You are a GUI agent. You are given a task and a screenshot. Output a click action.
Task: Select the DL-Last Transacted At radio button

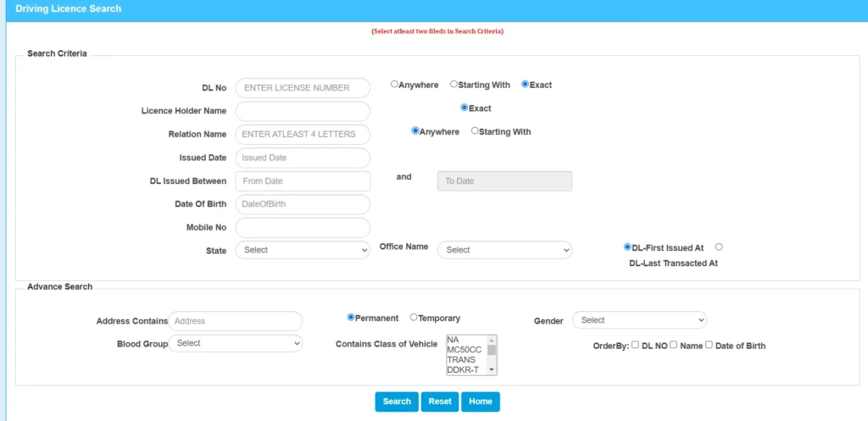click(x=719, y=247)
